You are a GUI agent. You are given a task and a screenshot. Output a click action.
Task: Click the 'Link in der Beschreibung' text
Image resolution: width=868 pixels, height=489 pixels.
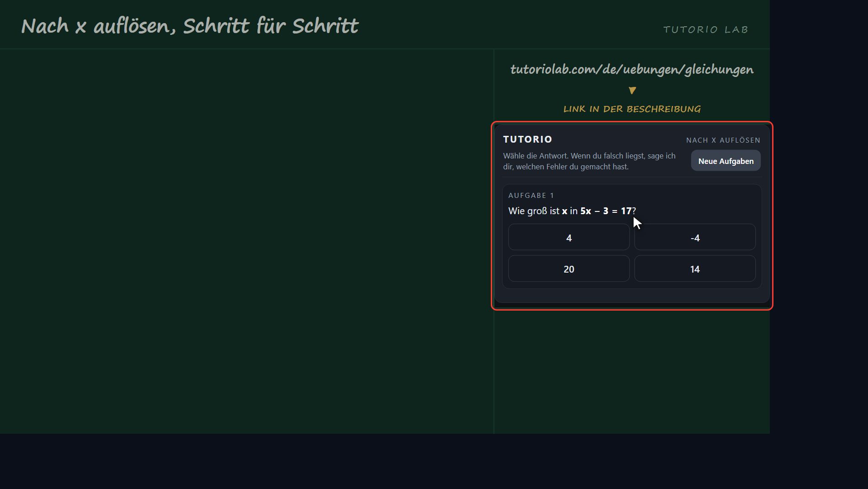[632, 109]
